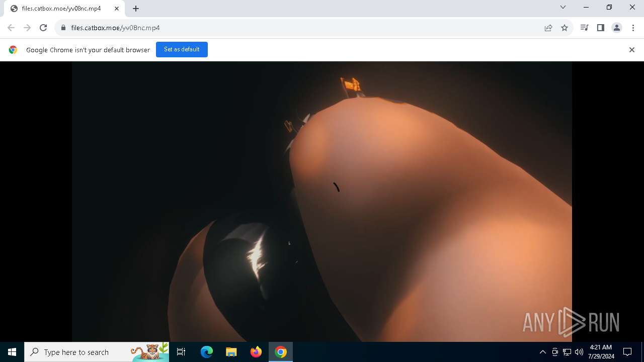This screenshot has width=644, height=362.
Task: Click the Set as default button
Action: pos(182,49)
